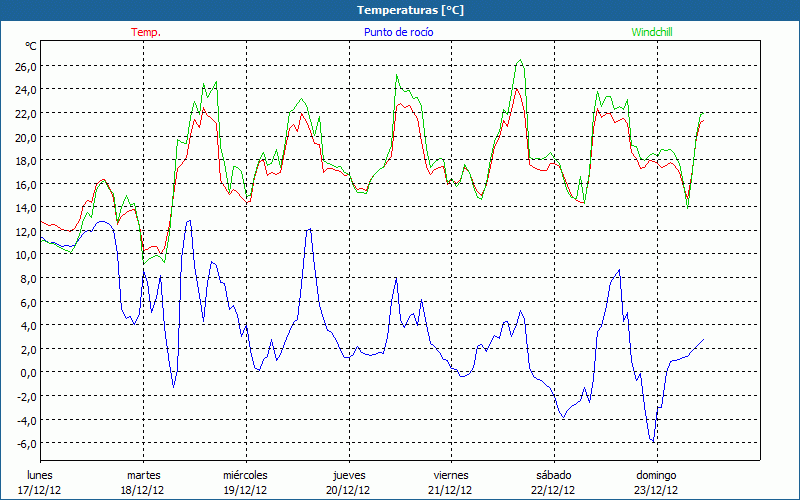
Task: Select the red "Temp." legend label
Action: tap(145, 32)
